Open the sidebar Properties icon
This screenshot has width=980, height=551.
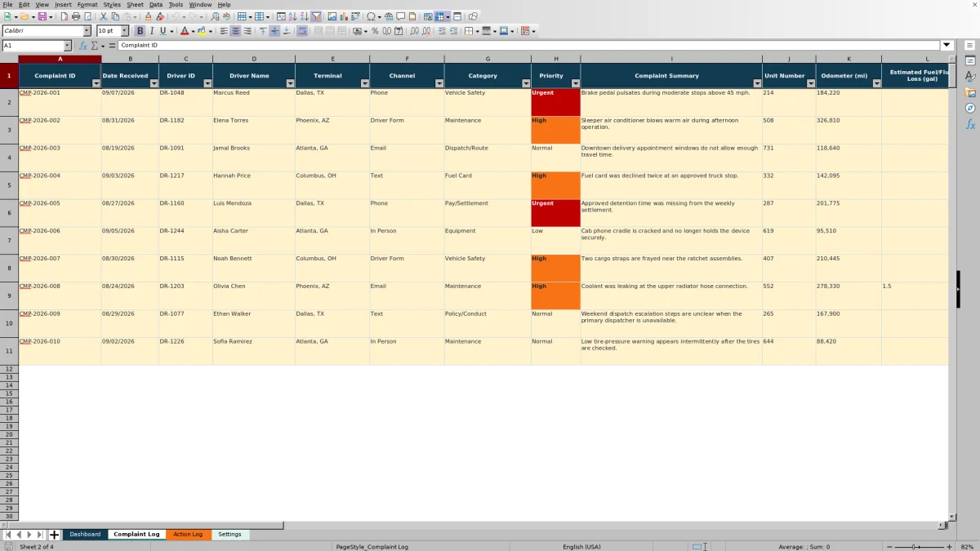click(x=970, y=60)
